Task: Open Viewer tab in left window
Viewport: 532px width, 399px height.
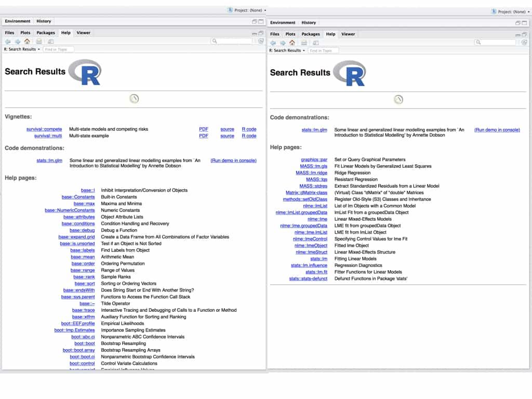Action: (x=84, y=33)
